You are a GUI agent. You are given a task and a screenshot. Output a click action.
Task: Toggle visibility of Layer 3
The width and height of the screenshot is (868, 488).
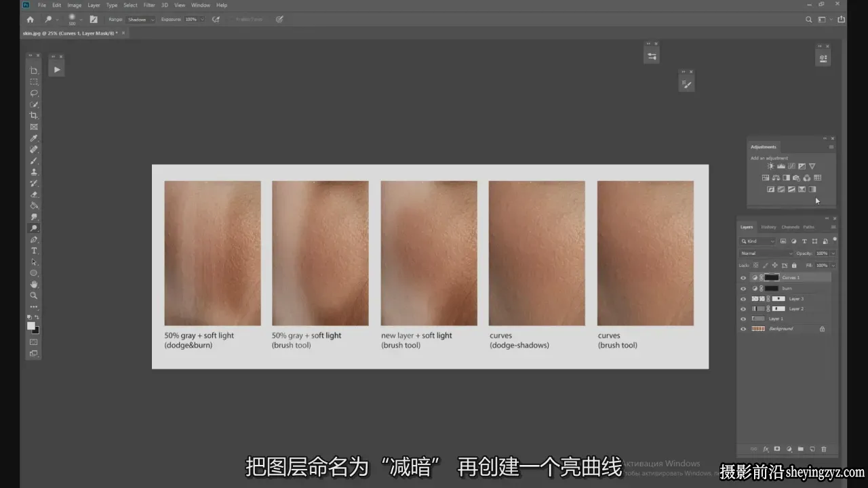click(x=743, y=298)
